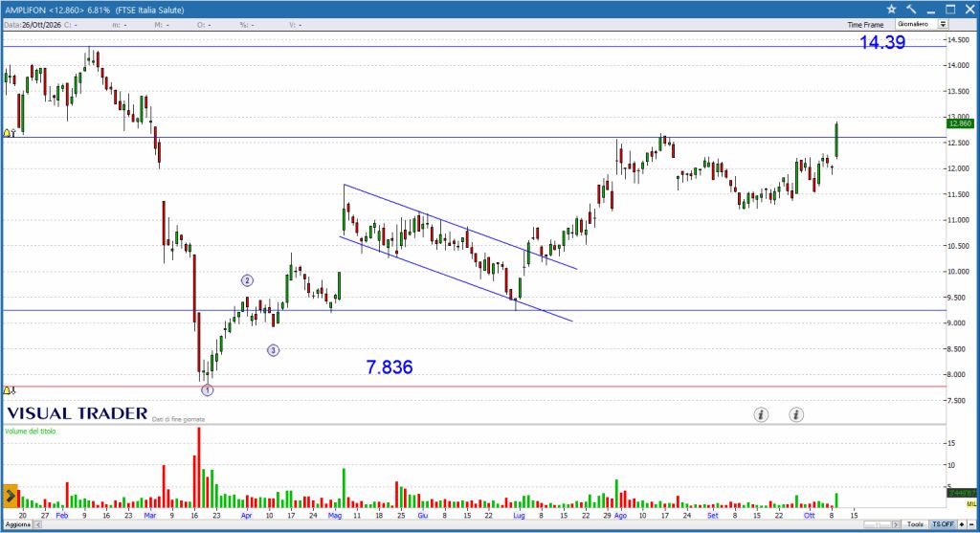The image size is (980, 533).
Task: Click the Data: 26/Ott/2026 field
Action: point(33,25)
